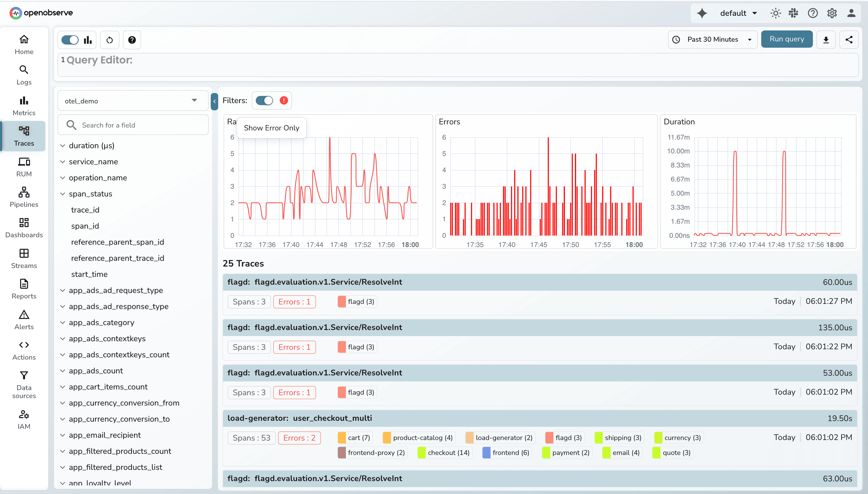Click the share link icon
The image size is (868, 494).
[x=849, y=40]
